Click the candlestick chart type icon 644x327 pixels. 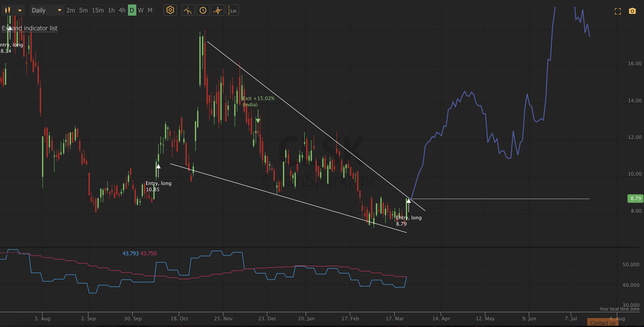click(8, 10)
